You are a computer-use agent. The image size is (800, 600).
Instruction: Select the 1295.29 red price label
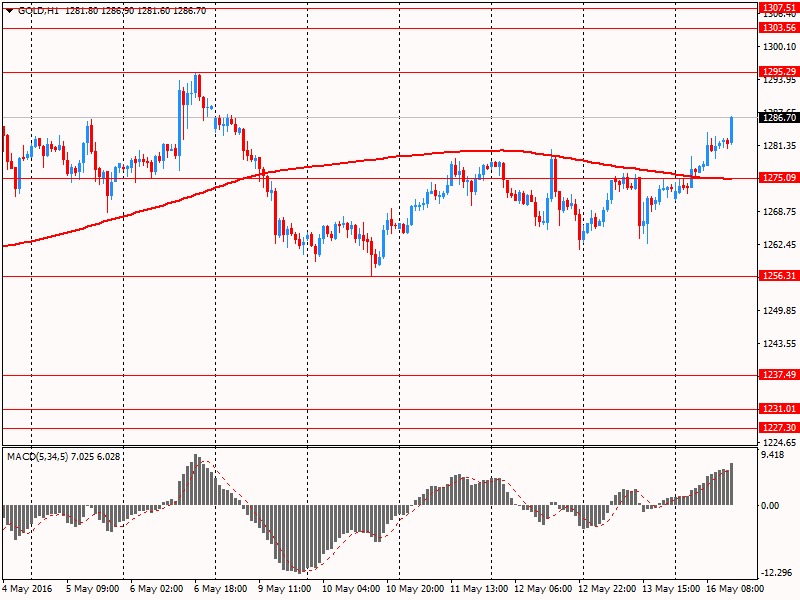point(779,71)
